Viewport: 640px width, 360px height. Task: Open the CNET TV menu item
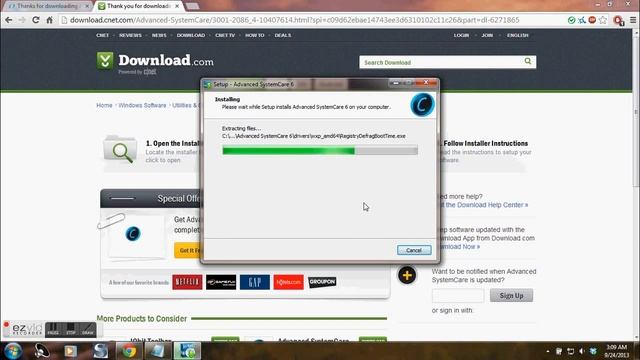[x=225, y=36]
